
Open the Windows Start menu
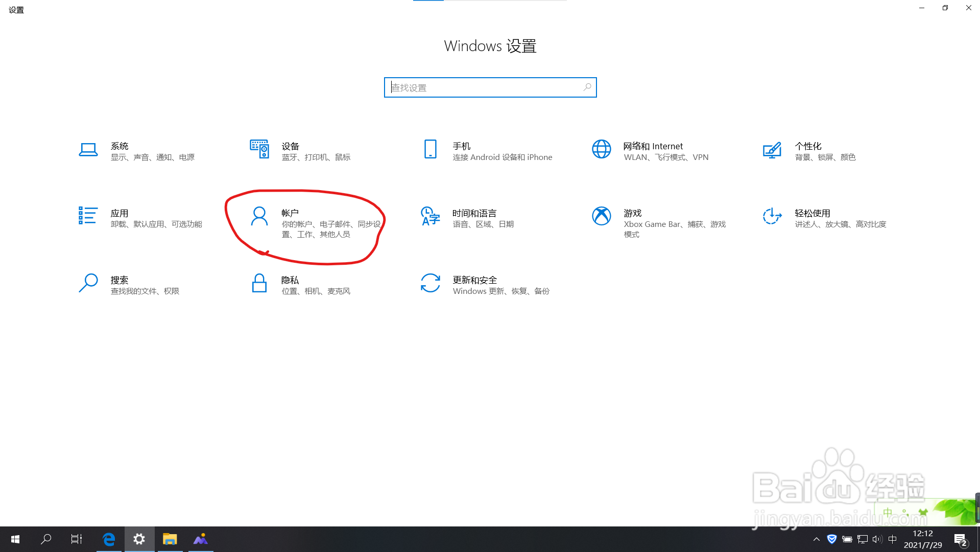coord(15,539)
